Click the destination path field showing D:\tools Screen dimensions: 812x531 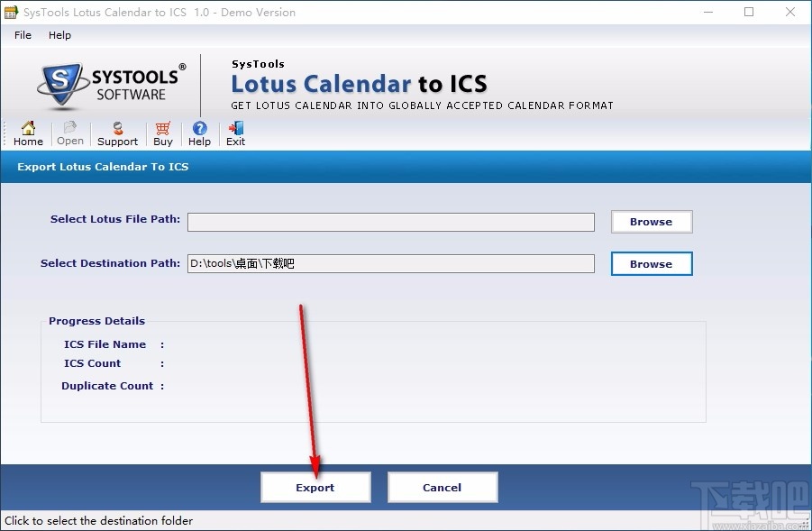[x=390, y=263]
